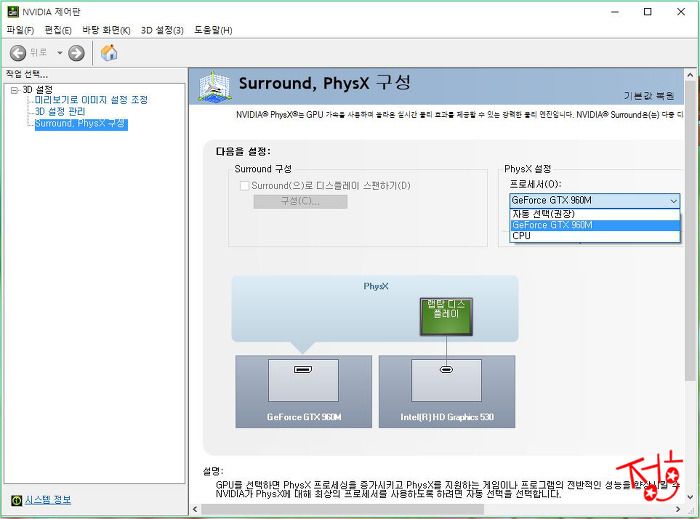Open the 편집(E) menu
The width and height of the screenshot is (700, 519).
(58, 30)
